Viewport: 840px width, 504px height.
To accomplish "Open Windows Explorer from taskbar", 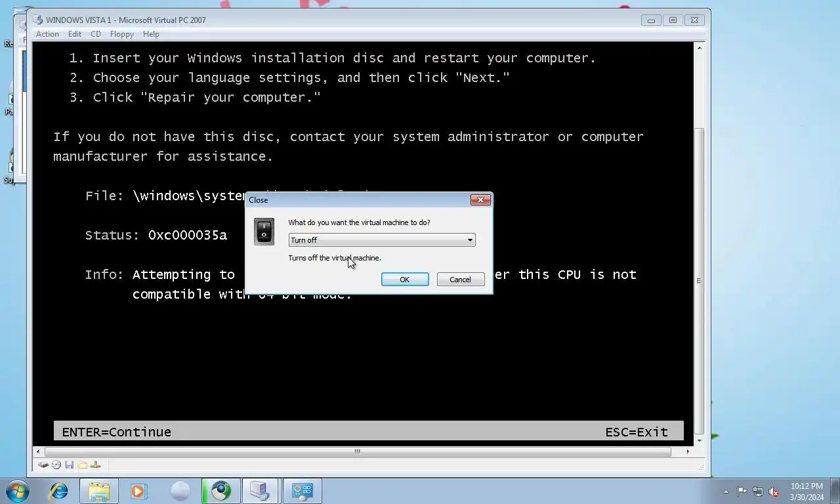I will (98, 491).
